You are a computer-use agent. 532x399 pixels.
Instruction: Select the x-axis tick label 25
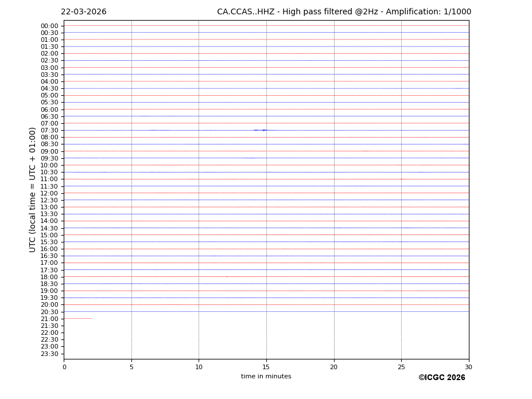point(401,367)
